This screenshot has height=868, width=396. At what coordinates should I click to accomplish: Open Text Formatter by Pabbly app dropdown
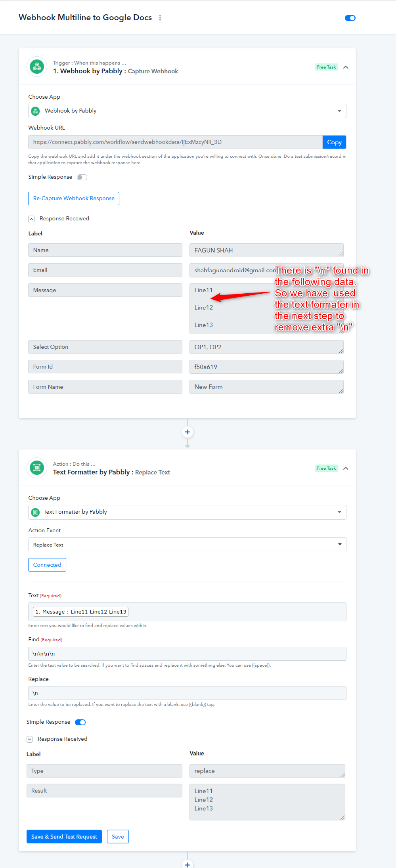(187, 512)
